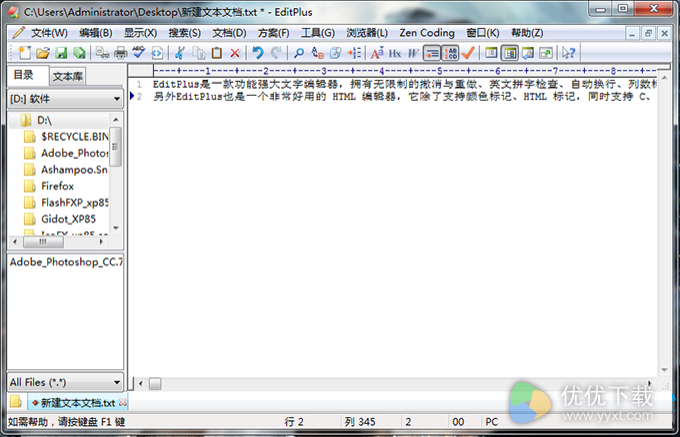The image size is (680, 437).
Task: Click the red X Delete icon
Action: click(235, 53)
